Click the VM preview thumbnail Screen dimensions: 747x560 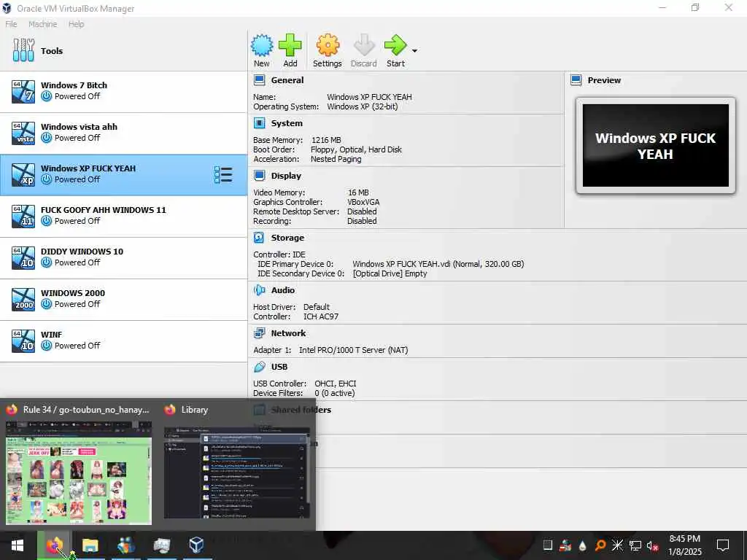656,145
